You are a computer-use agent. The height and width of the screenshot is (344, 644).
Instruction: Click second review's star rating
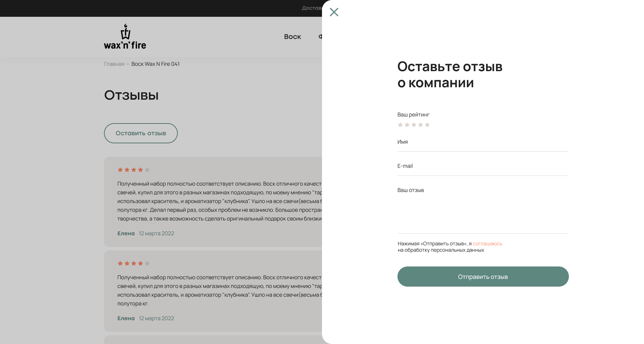(x=133, y=263)
